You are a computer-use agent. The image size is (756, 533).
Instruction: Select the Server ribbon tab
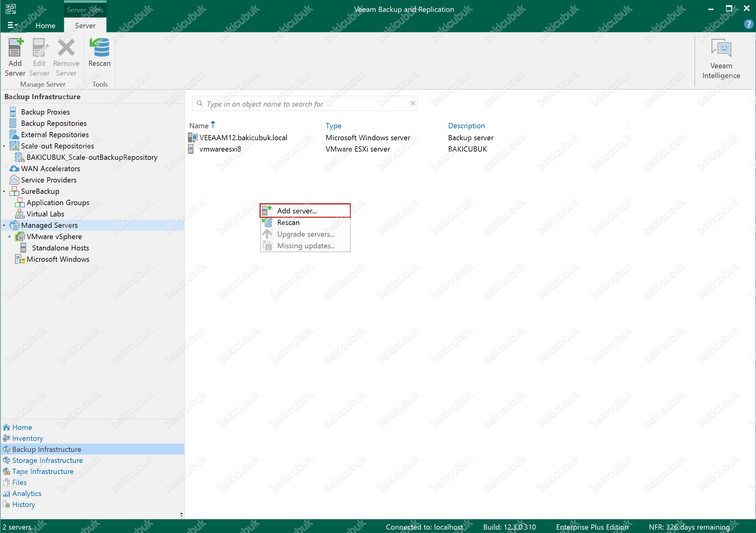coord(85,25)
